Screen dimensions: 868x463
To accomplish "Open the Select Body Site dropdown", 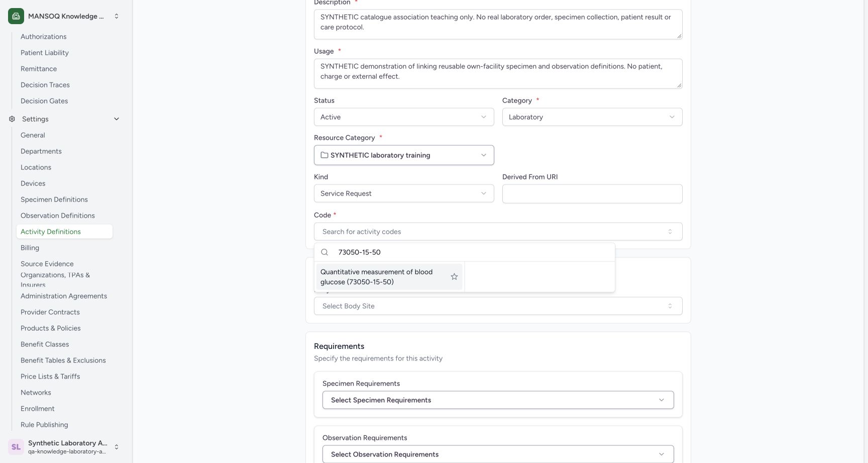I will (x=498, y=306).
